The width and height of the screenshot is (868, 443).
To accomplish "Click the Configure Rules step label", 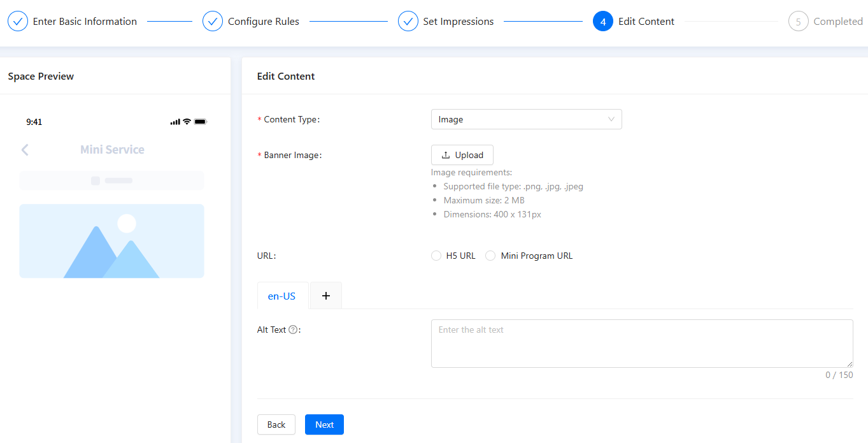I will point(264,21).
